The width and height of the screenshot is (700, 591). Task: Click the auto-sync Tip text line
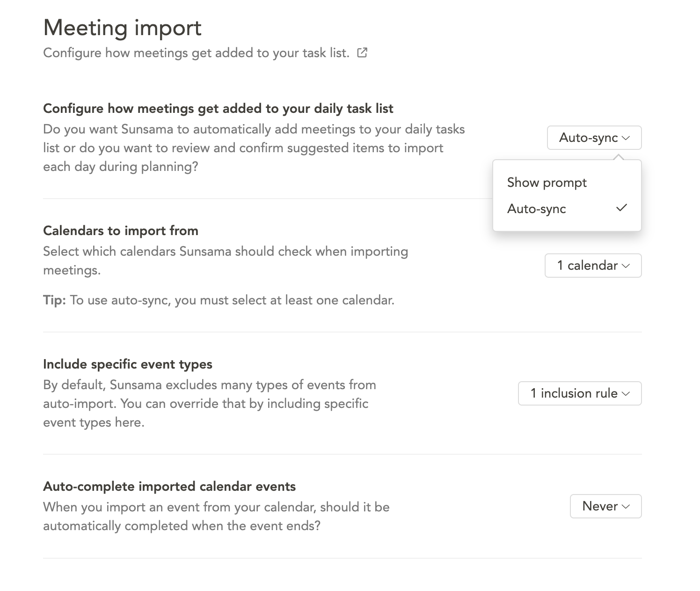pos(219,300)
